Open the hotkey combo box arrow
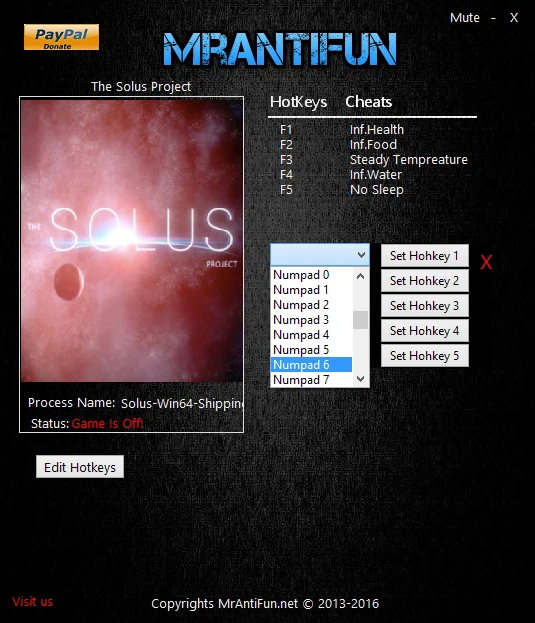 (x=361, y=255)
